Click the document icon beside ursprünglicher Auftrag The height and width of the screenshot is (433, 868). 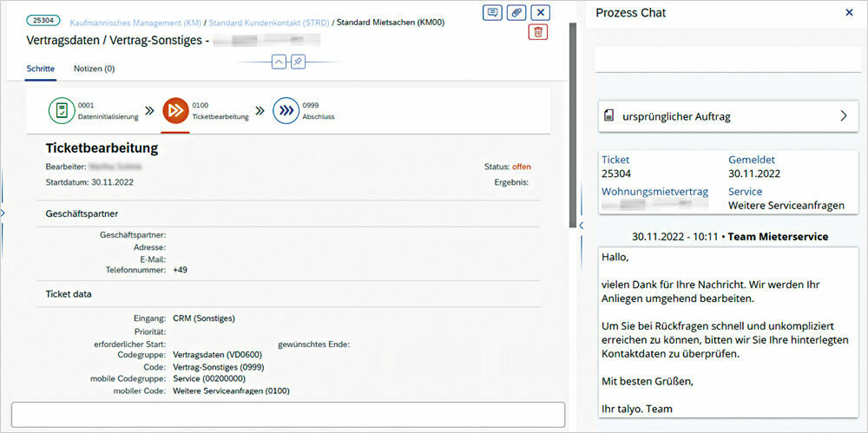point(609,116)
